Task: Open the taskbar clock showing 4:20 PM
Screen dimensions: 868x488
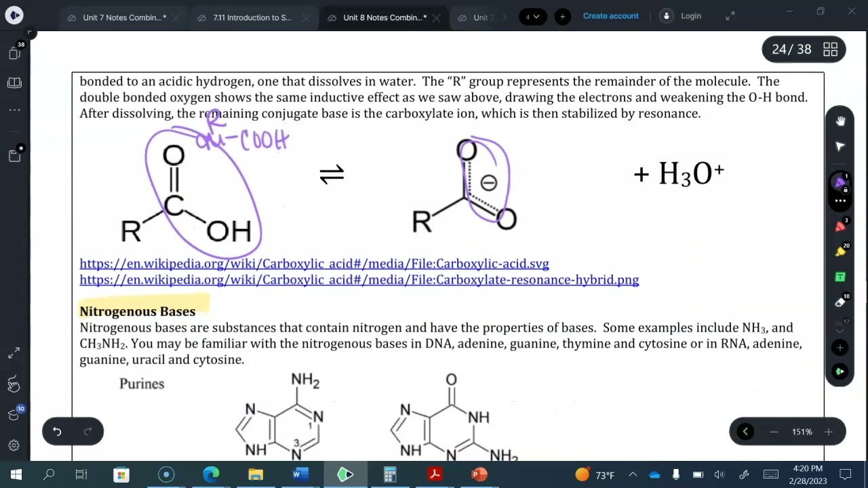Action: click(x=807, y=474)
